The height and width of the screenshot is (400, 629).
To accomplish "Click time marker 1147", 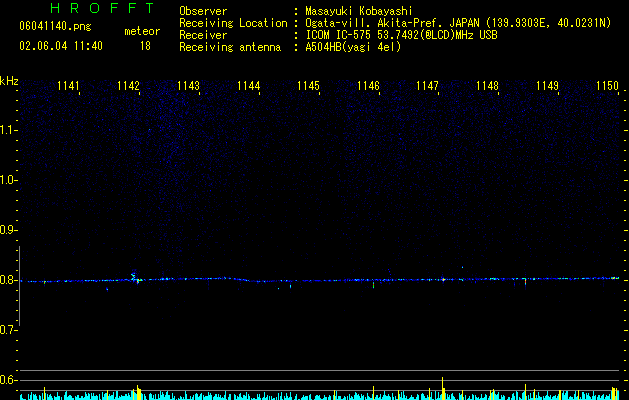I will pyautogui.click(x=428, y=86).
